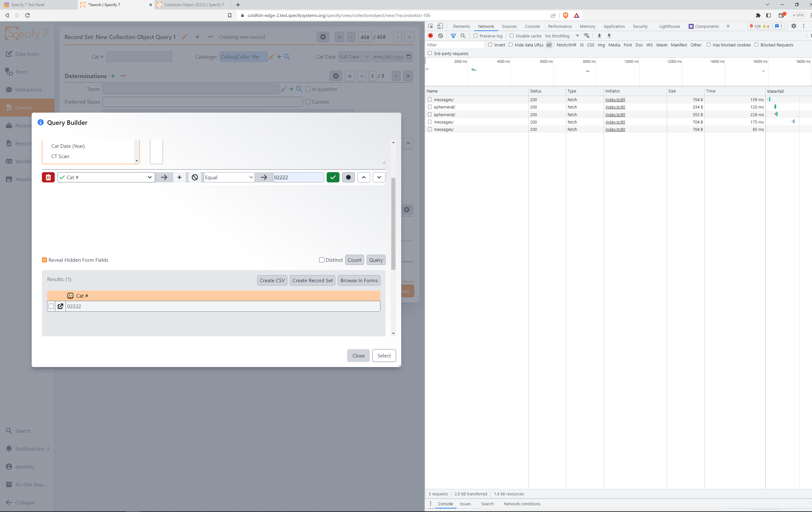Edit the Cataloger with the pencil icon
The height and width of the screenshot is (512, 812).
(x=271, y=57)
